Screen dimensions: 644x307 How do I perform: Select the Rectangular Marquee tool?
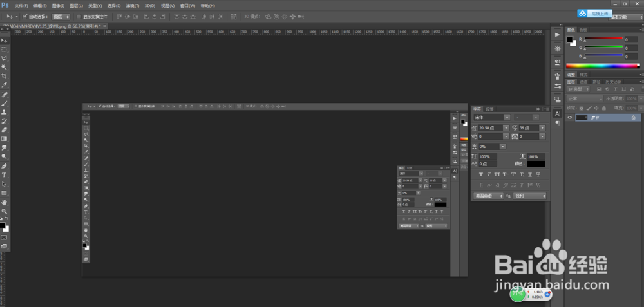(5, 50)
